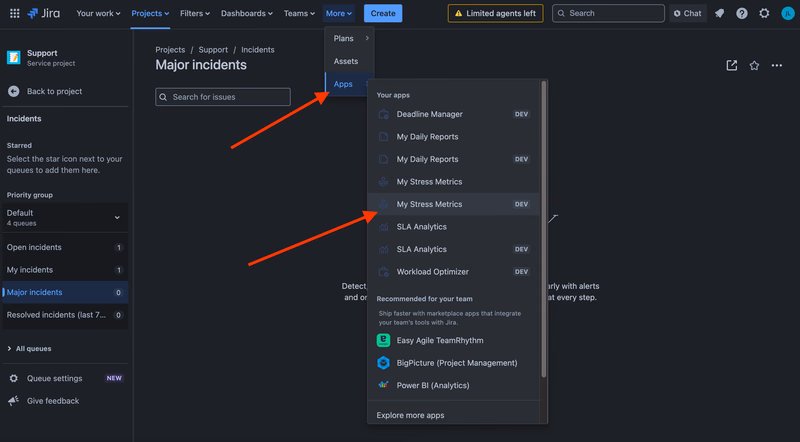Click the Projects breadcrumb link

[x=170, y=50]
